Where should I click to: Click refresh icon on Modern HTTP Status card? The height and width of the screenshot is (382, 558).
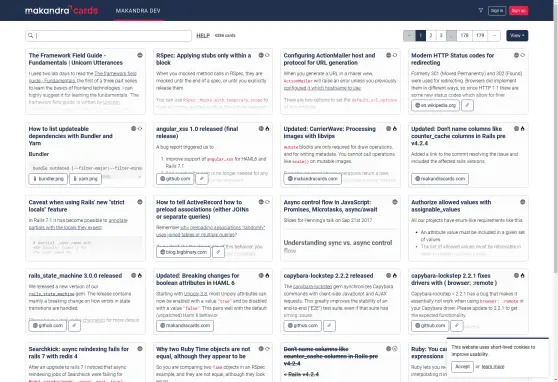[522, 55]
